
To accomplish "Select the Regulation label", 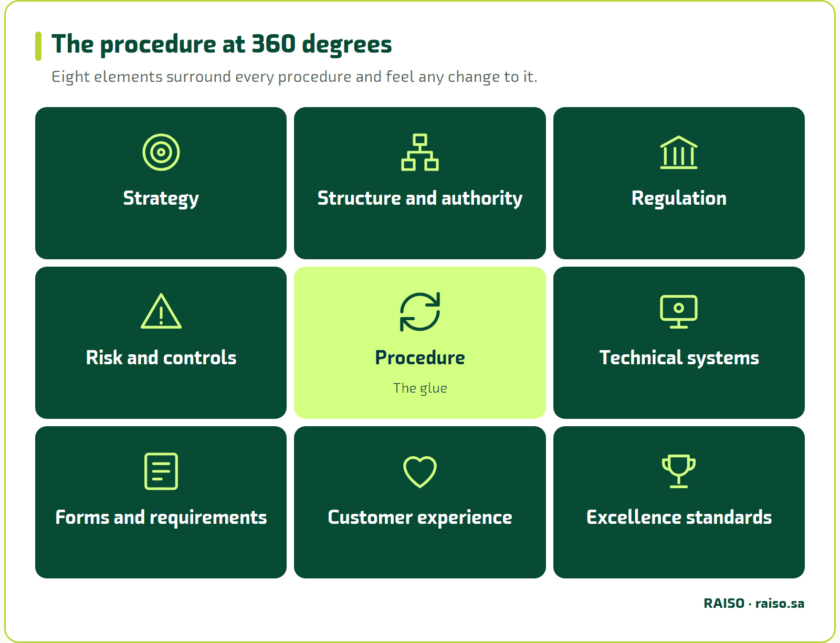I will point(679,198).
